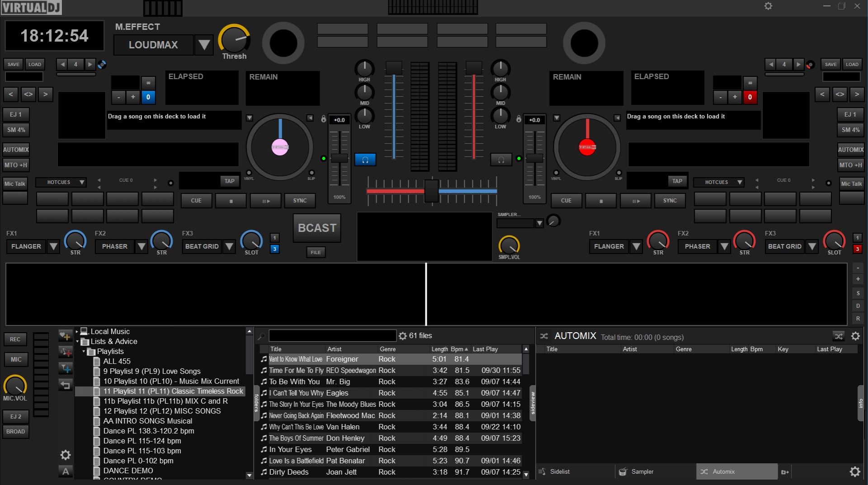Image resolution: width=868 pixels, height=485 pixels.
Task: Open left deck PHASER FX2 dropdown arrow
Action: tap(142, 246)
